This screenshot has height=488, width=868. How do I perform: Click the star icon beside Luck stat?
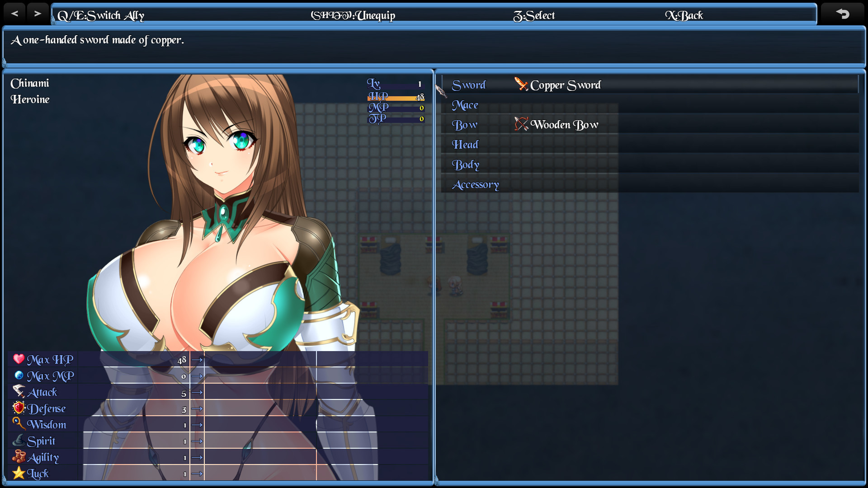19,471
